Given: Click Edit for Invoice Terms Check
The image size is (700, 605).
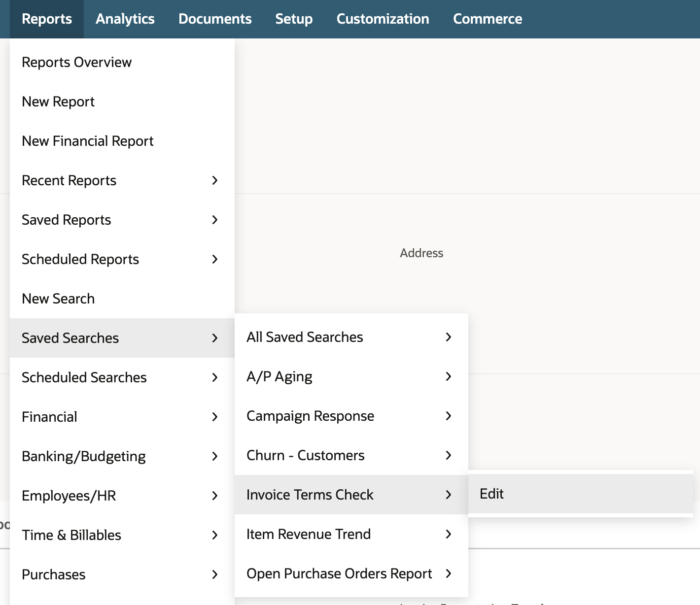Looking at the screenshot, I should (581, 494).
